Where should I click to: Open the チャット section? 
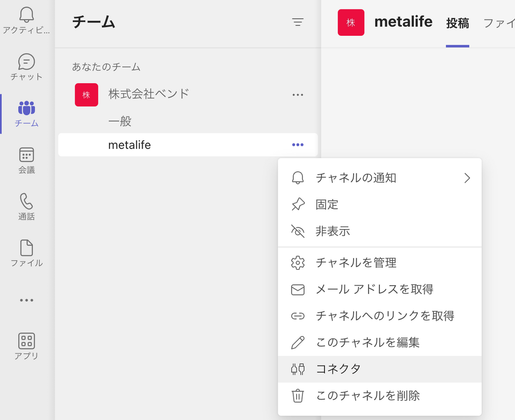[26, 67]
